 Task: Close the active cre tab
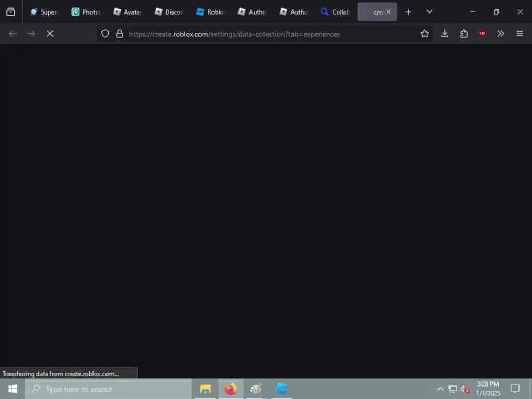click(389, 12)
